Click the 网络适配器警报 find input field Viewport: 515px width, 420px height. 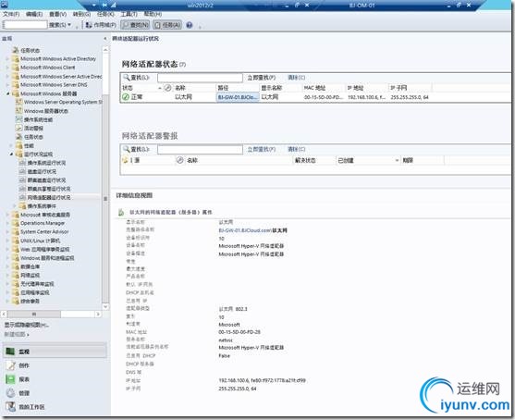(200, 150)
